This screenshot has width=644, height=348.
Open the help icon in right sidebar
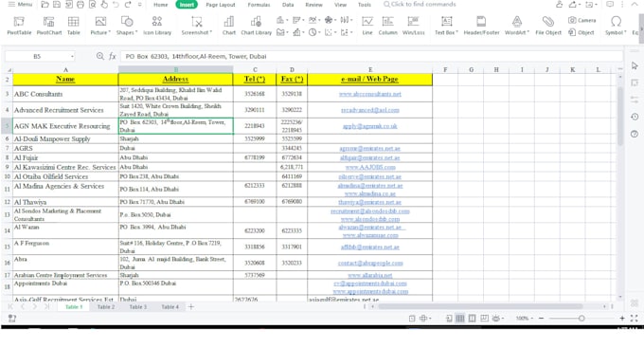tap(635, 134)
